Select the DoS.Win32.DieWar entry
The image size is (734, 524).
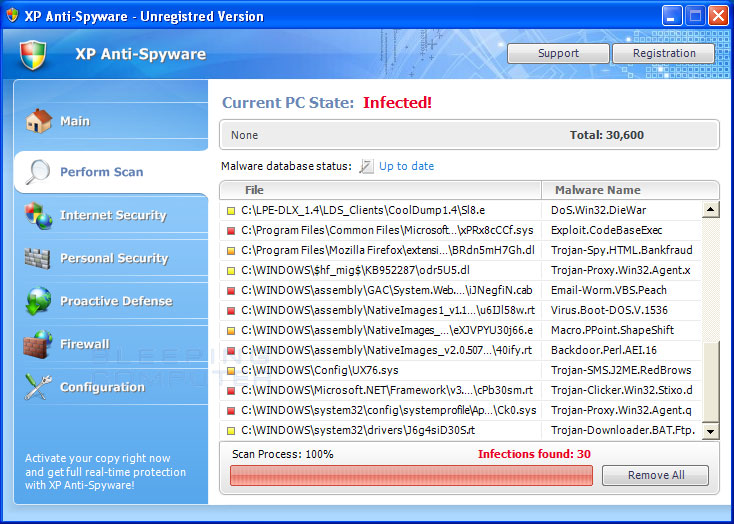598,211
